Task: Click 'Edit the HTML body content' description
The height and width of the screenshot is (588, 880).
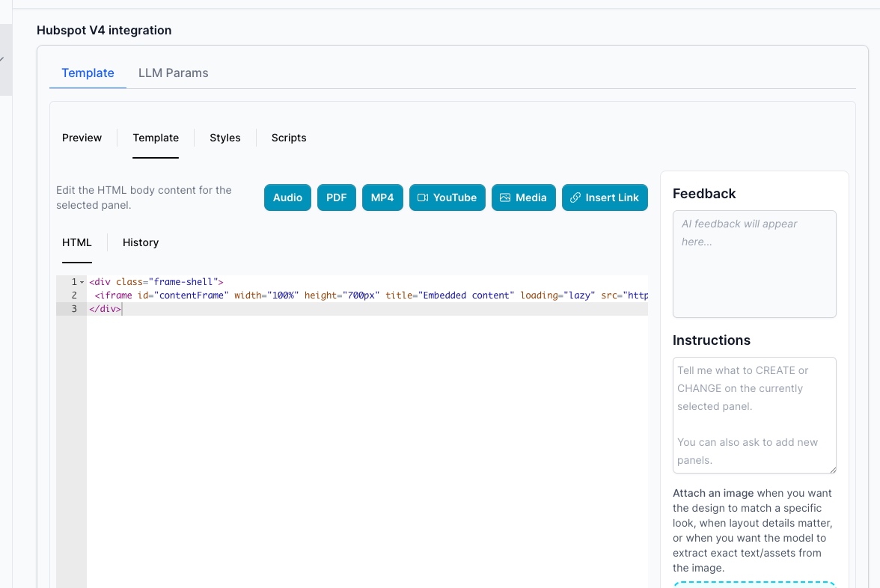Action: [x=144, y=197]
